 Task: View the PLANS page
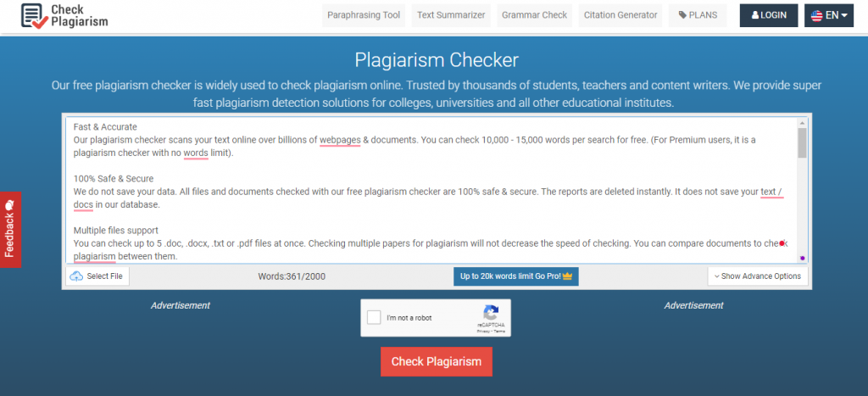pyautogui.click(x=698, y=15)
